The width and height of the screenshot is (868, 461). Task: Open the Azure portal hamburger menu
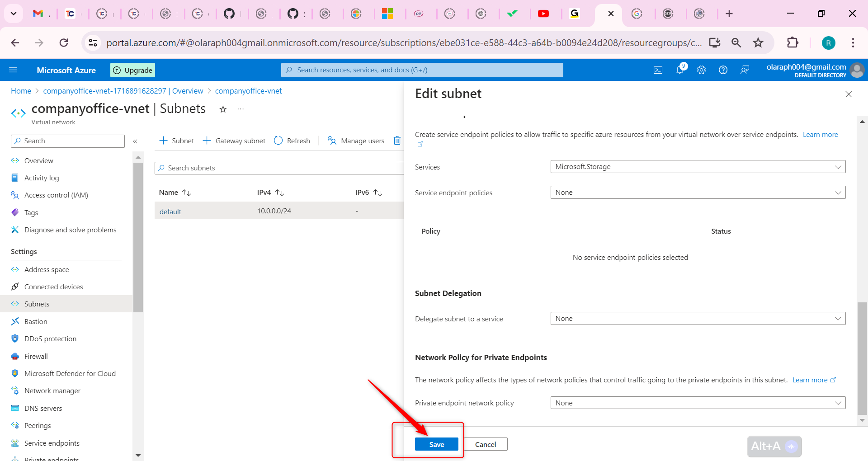point(13,70)
